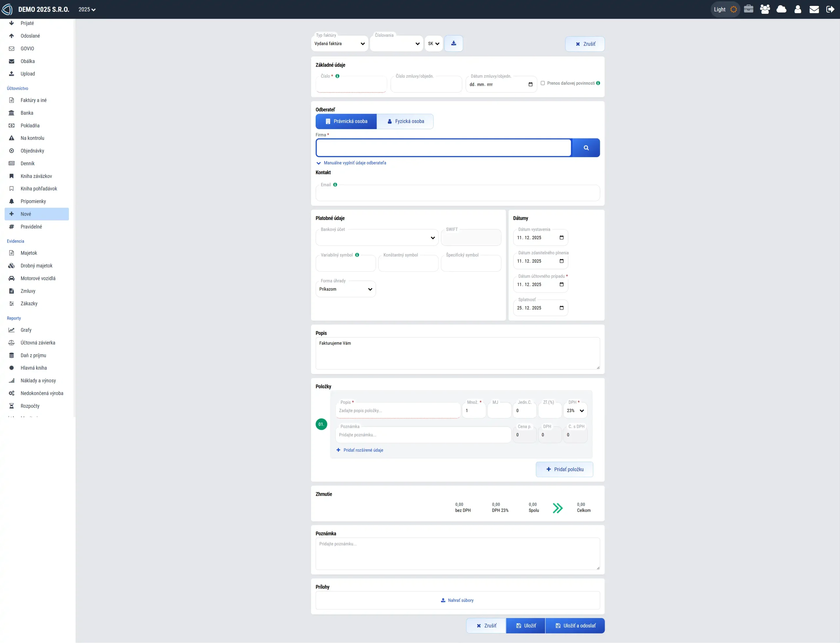Viewport: 840px width, 643px height.
Task: Click the briefcase icon in top bar
Action: pos(748,9)
